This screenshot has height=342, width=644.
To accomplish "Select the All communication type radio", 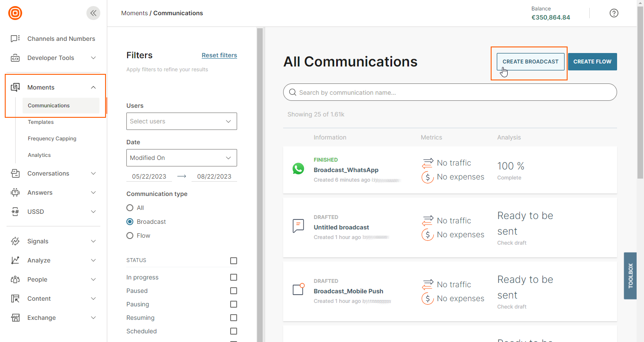I will (x=130, y=208).
